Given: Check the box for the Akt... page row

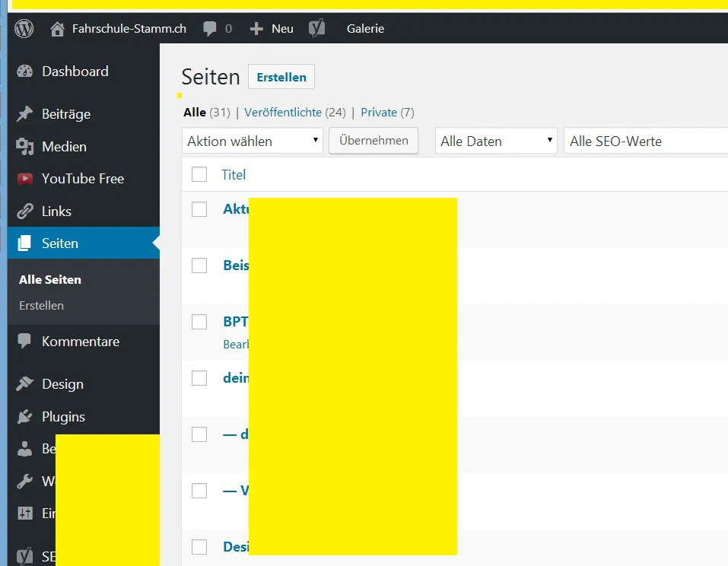Looking at the screenshot, I should click(199, 209).
